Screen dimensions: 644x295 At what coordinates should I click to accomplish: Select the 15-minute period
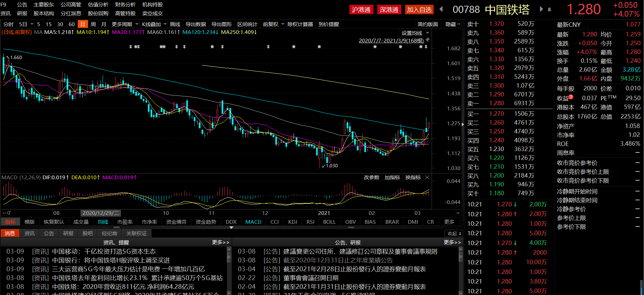(49, 24)
